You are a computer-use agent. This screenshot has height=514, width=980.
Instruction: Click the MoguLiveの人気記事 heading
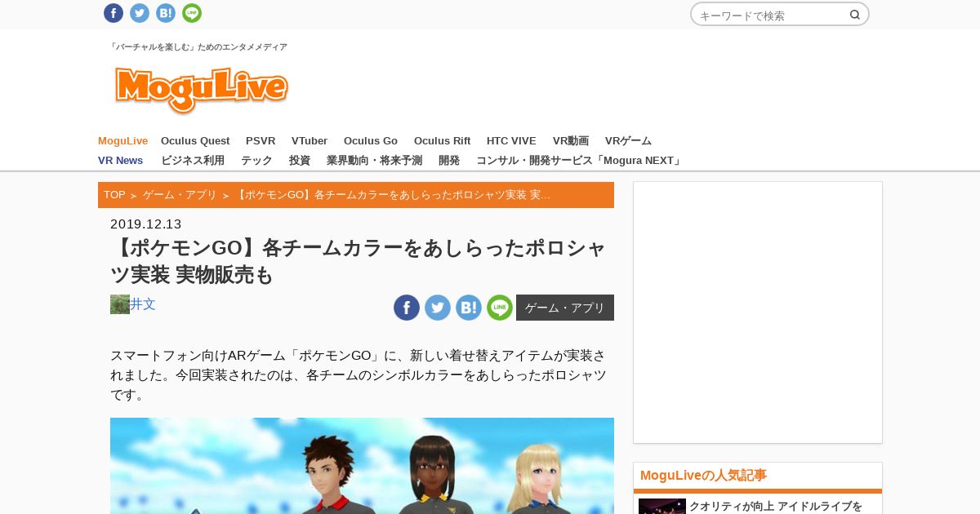(703, 476)
